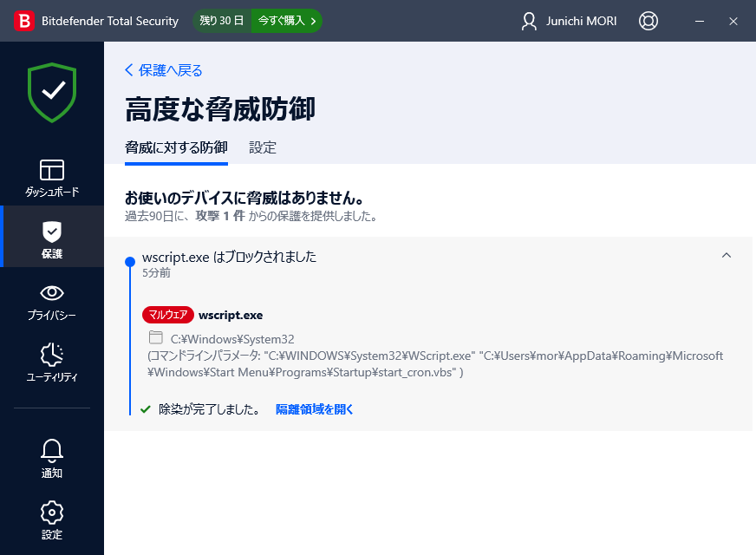Image resolution: width=756 pixels, height=555 pixels.
Task: Collapse the wscript.exe blocked event chevron
Action: (727, 255)
